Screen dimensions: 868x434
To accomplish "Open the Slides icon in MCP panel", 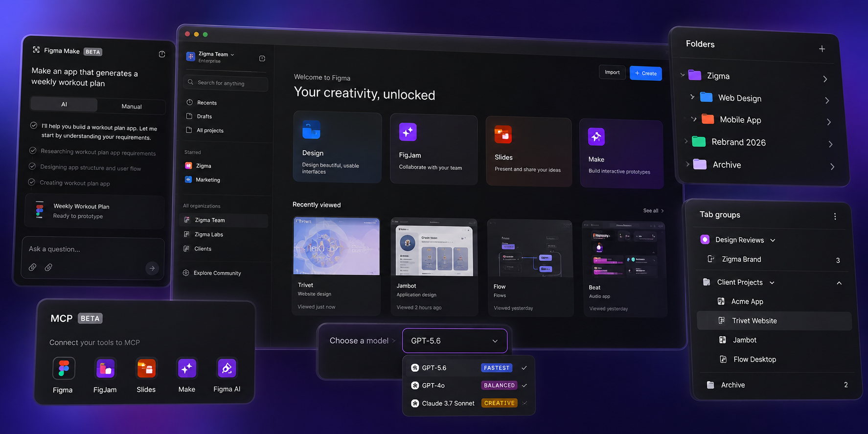I will (x=146, y=368).
